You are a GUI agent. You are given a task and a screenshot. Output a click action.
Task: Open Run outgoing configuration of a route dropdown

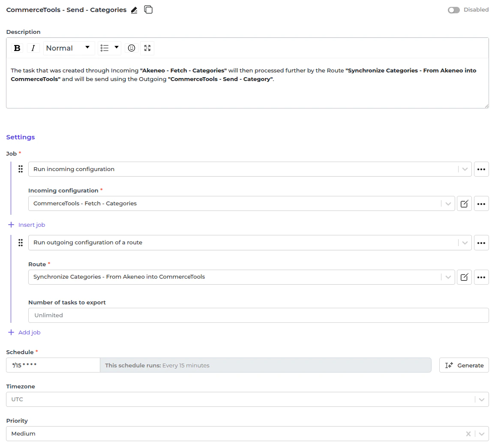pos(250,243)
